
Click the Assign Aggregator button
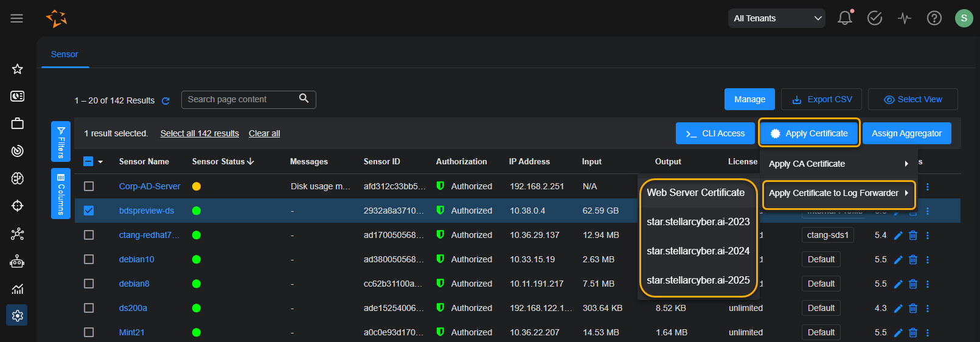tap(906, 133)
